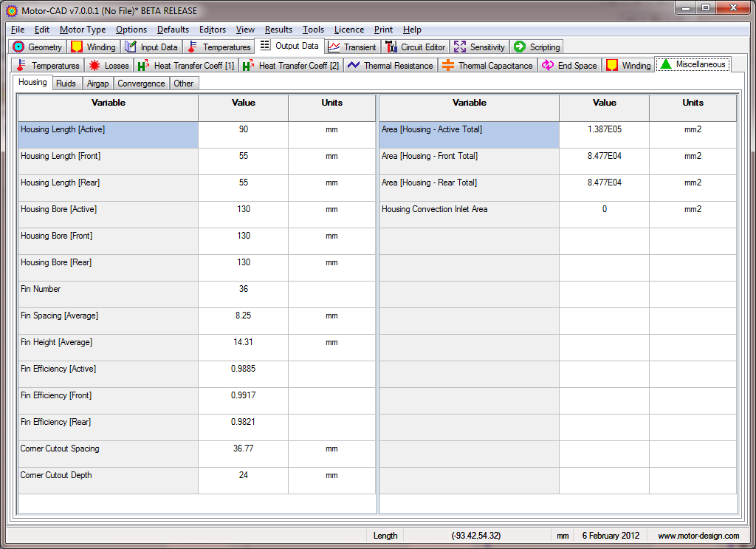This screenshot has height=549, width=756.
Task: Click the output Winding yellow icon
Action: pos(612,65)
